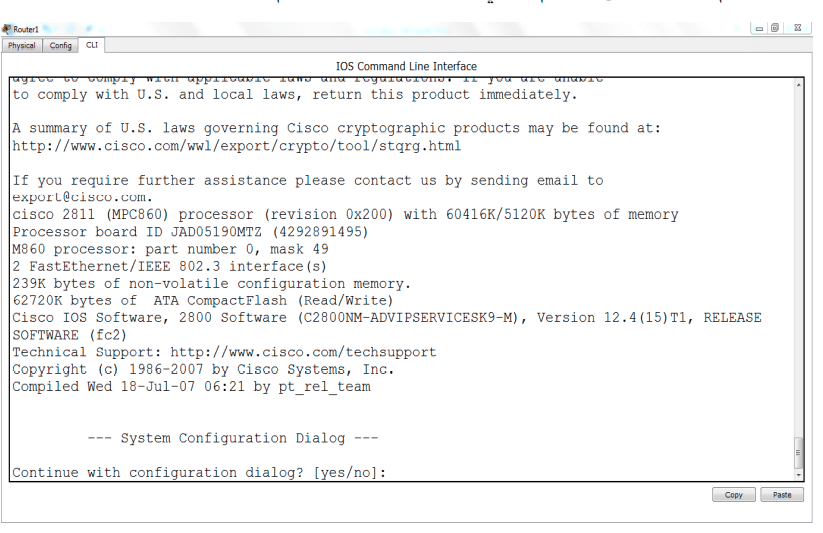Click the 'If you require further assistance' line
The height and width of the screenshot is (533, 823).
tap(308, 181)
